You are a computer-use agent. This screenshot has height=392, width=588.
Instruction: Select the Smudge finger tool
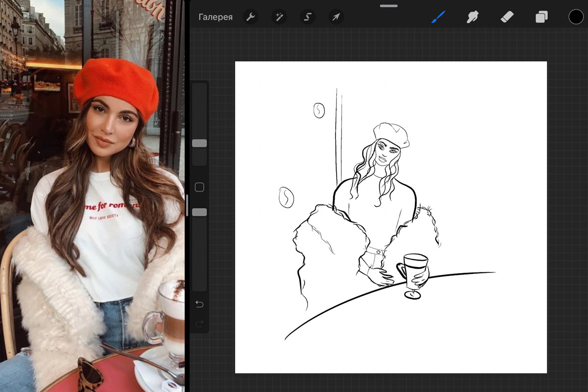(x=472, y=17)
